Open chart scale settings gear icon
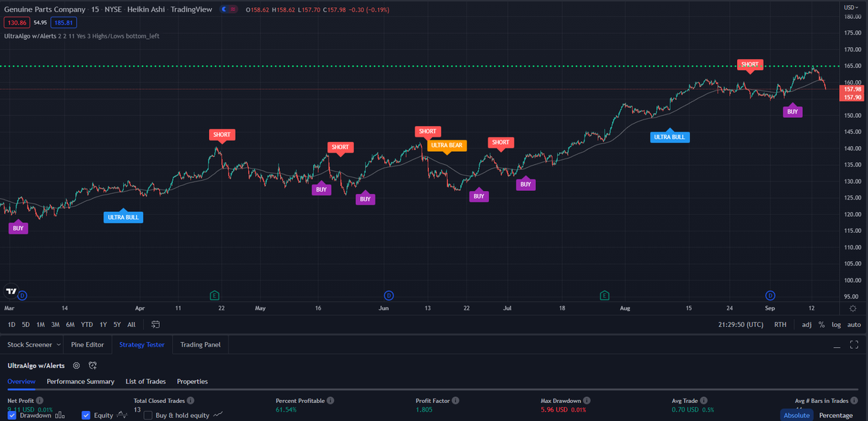This screenshot has width=868, height=421. (853, 308)
